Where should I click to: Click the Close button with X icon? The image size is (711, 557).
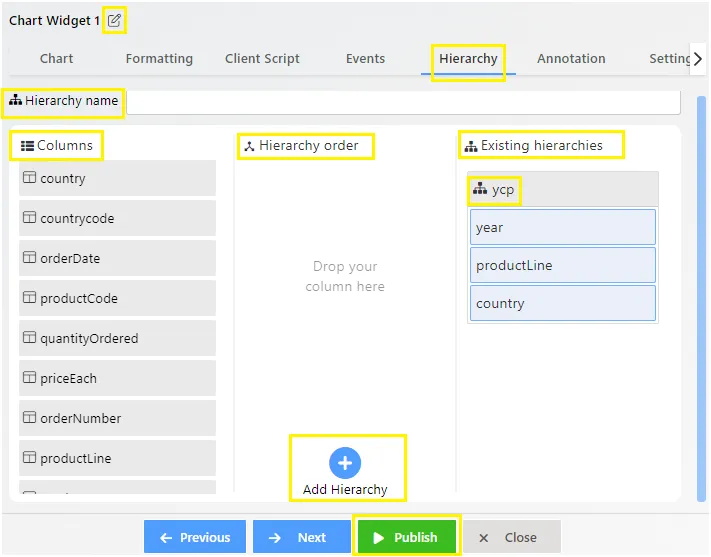tap(512, 537)
